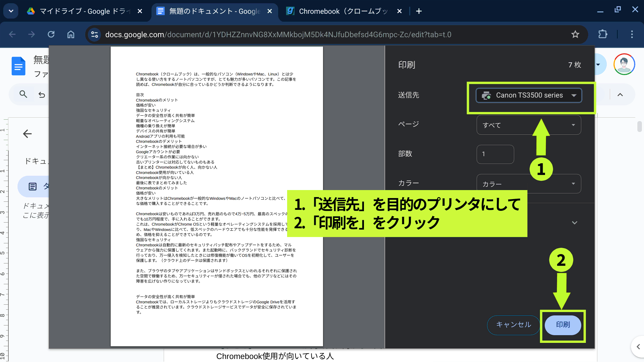The image size is (644, 362).
Task: Click the address bar URL
Action: (x=278, y=35)
